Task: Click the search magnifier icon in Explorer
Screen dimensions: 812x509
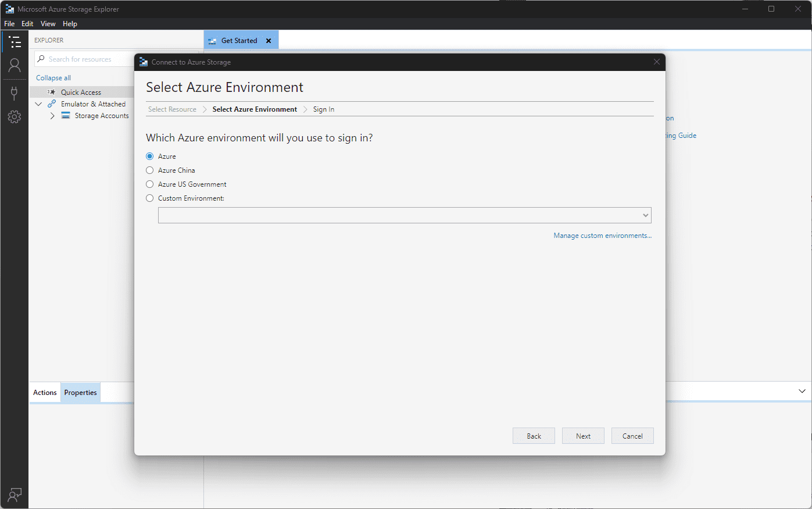Action: click(x=41, y=59)
